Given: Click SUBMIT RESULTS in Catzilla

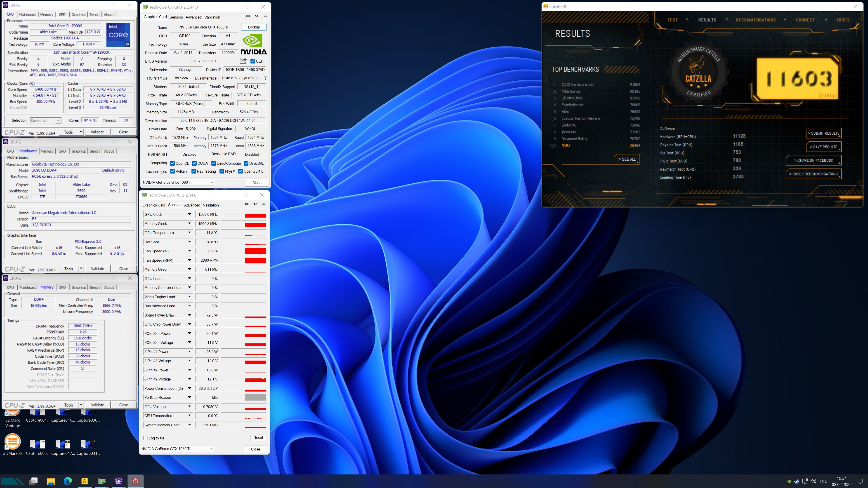Looking at the screenshot, I should [x=823, y=133].
